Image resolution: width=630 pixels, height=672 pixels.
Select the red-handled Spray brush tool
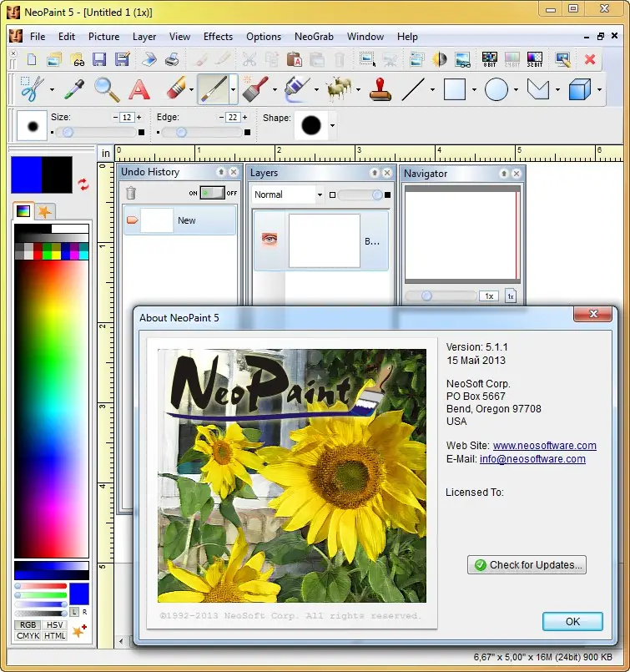255,89
